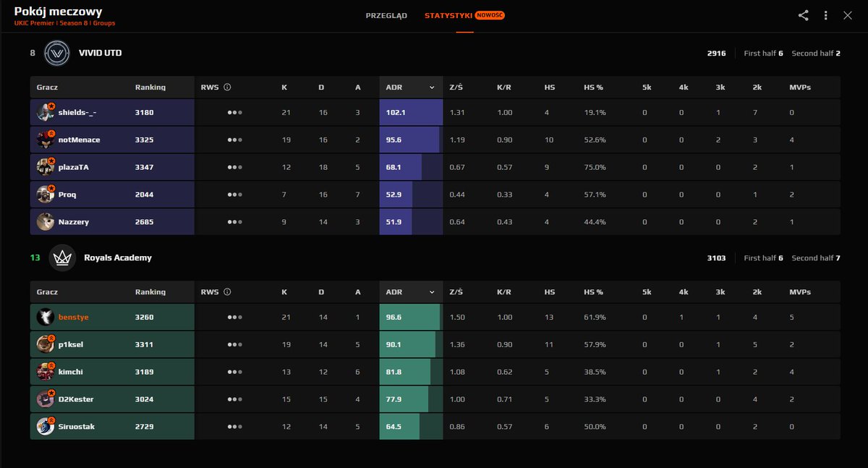Click Royals Academy team rating 3103
Image resolution: width=868 pixels, height=468 pixels.
point(717,258)
